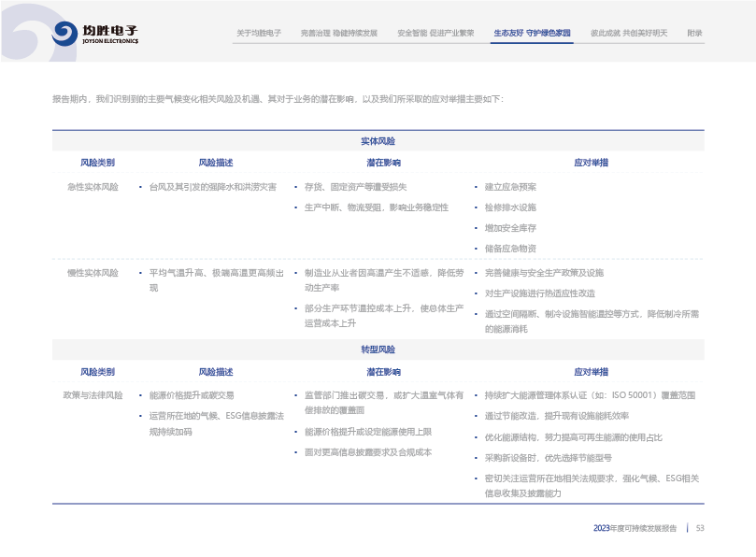Click the 2023年度可持续发展报告 footer text
Screen dimensions: 756x557
pyautogui.click(x=635, y=528)
